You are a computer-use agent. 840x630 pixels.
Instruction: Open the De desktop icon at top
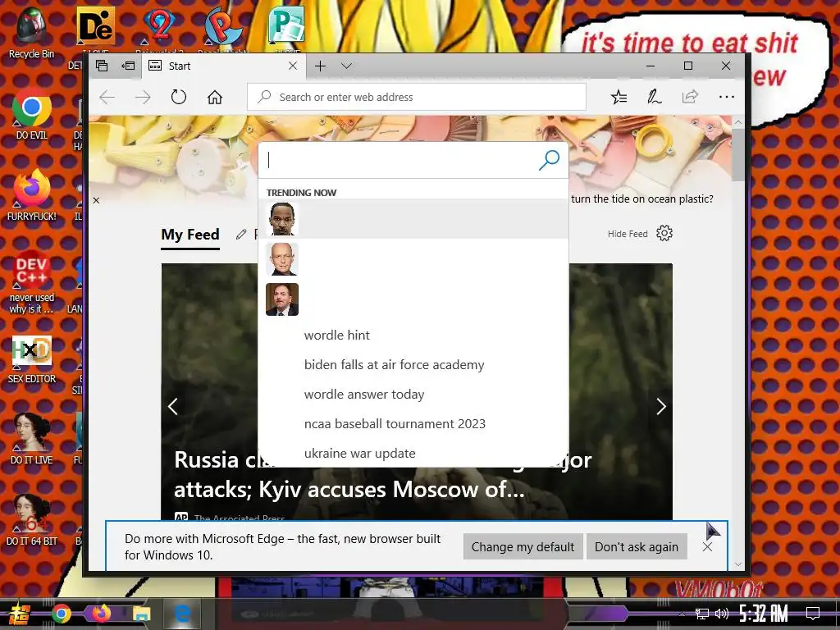pyautogui.click(x=95, y=25)
